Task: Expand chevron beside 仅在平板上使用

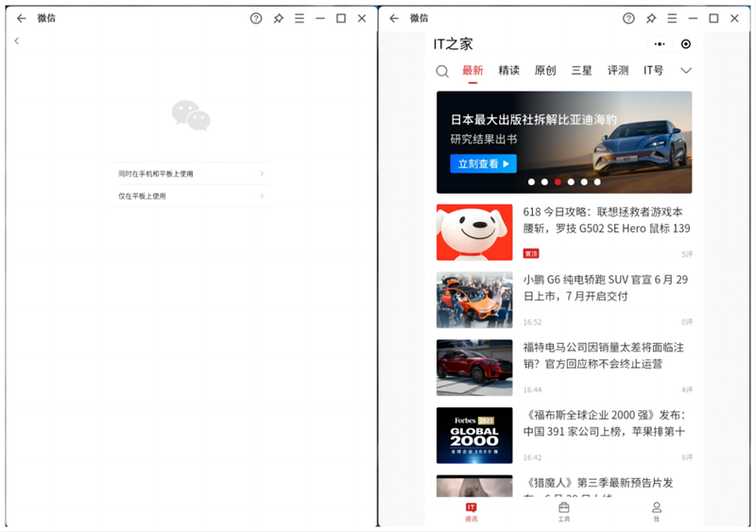Action: (x=262, y=196)
